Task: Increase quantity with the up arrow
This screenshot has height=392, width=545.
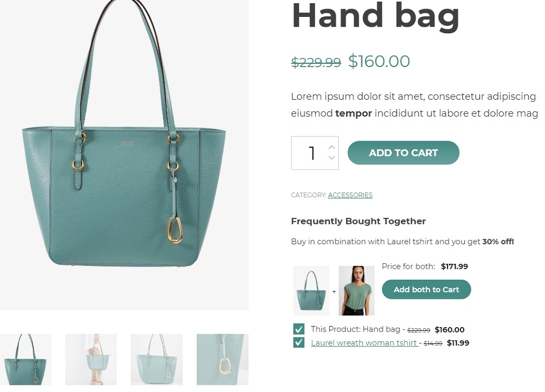Action: point(331,147)
